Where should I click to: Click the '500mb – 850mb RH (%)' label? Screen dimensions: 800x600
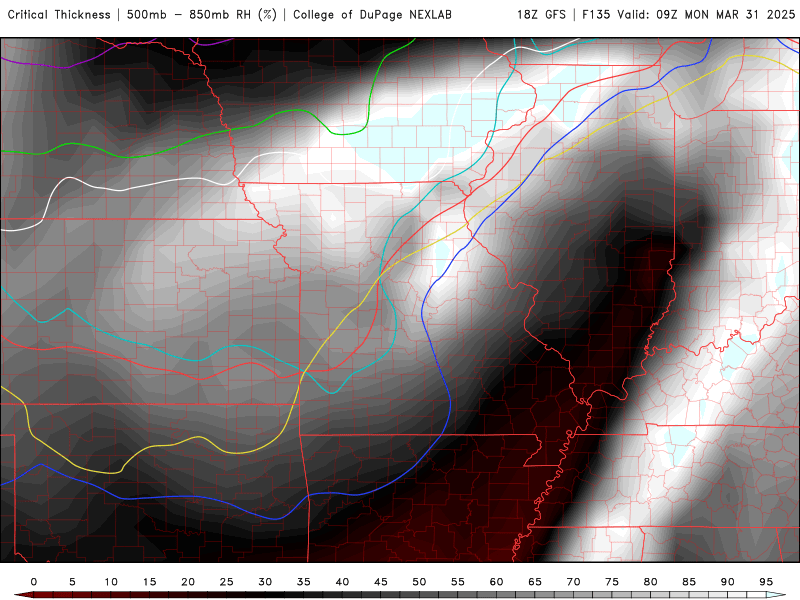click(x=202, y=15)
